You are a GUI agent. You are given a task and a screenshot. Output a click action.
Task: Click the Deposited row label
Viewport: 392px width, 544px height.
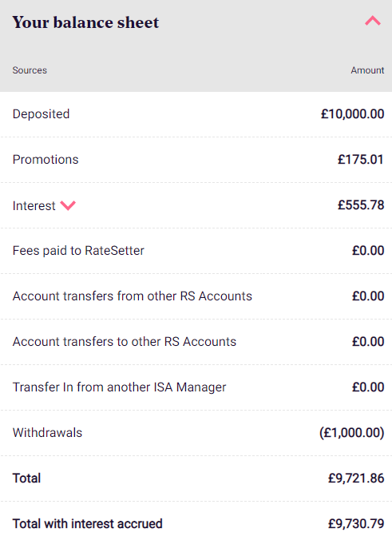coord(42,114)
